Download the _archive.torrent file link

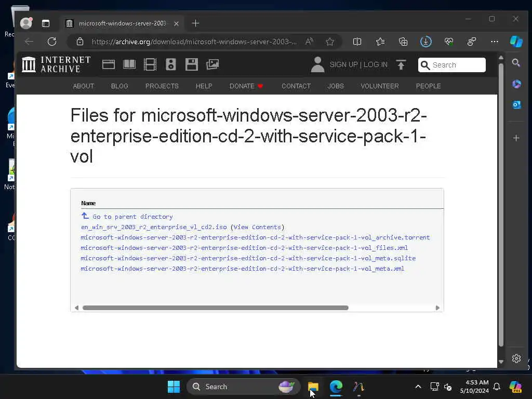click(255, 237)
